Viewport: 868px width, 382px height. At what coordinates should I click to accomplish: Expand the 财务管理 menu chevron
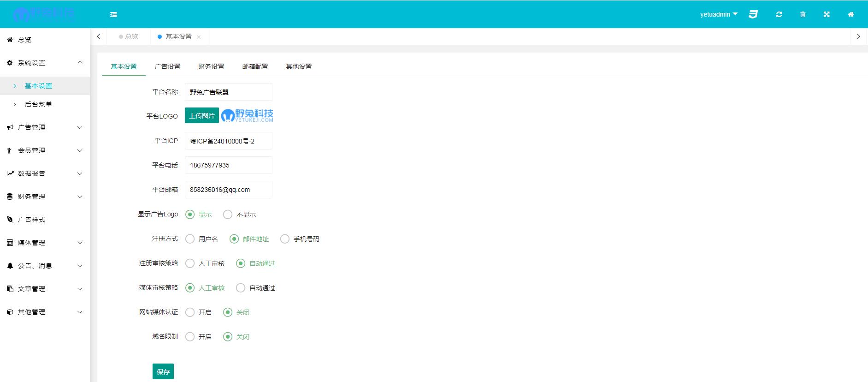(80, 197)
